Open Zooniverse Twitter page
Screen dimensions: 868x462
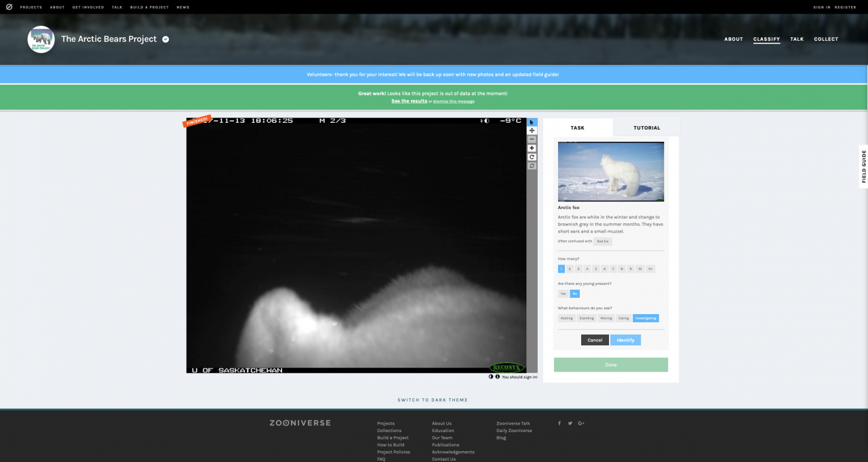click(570, 423)
